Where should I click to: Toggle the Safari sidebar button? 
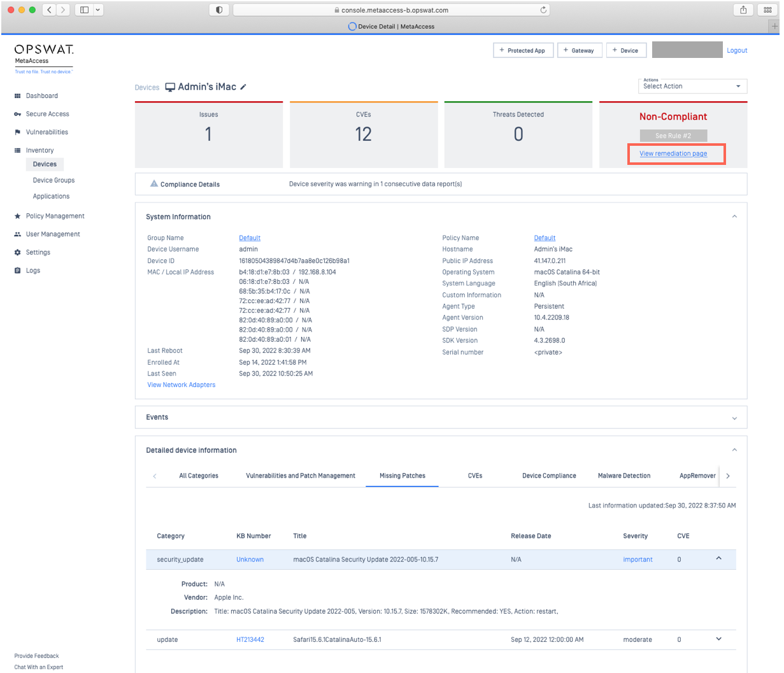(84, 10)
